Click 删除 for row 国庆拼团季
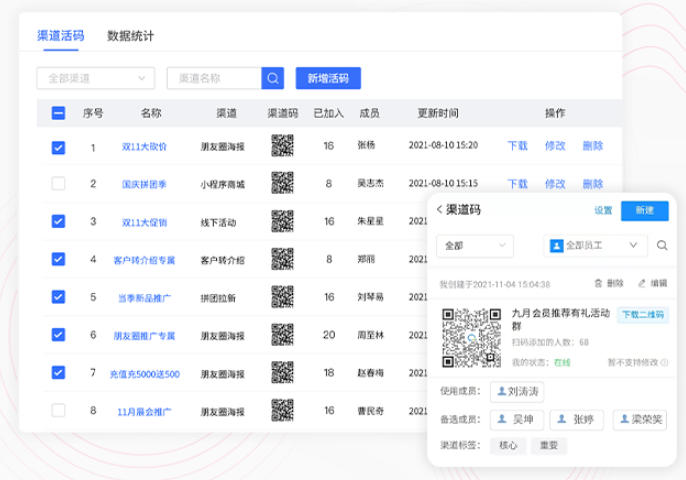Viewport: 686px width, 480px height. (x=593, y=184)
